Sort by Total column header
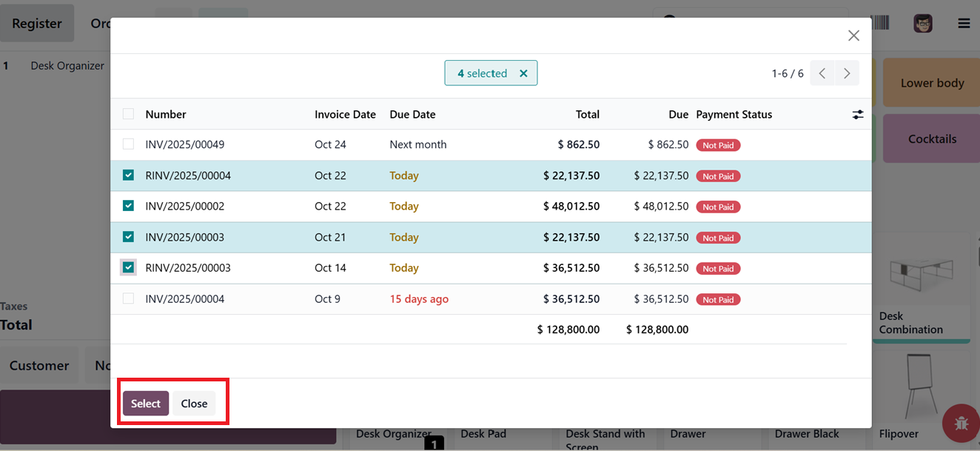980x451 pixels. click(x=587, y=115)
